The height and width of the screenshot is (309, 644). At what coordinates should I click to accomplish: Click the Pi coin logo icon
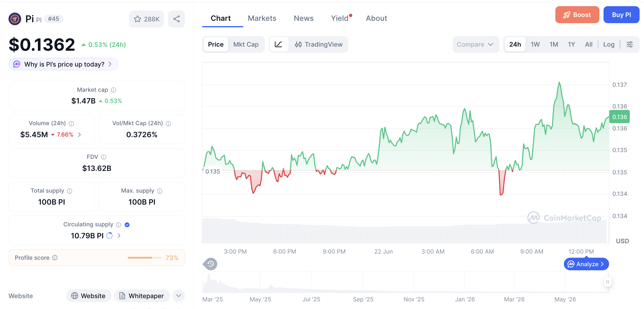pos(15,19)
